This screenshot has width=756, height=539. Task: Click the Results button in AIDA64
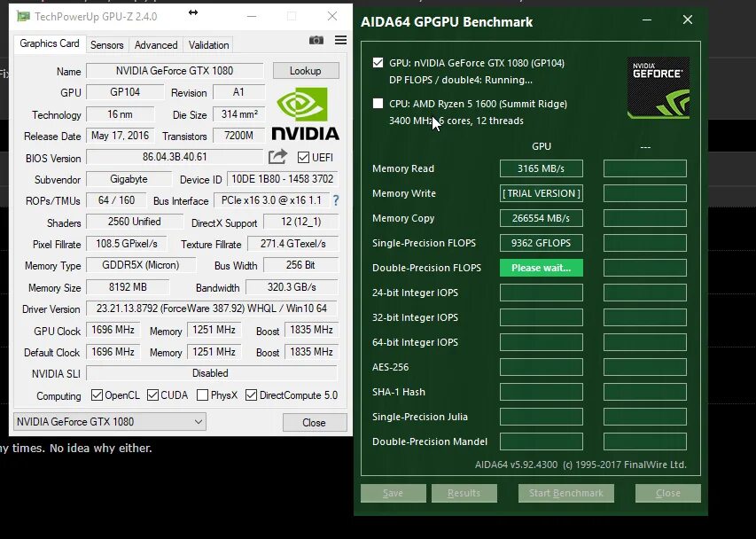[464, 493]
